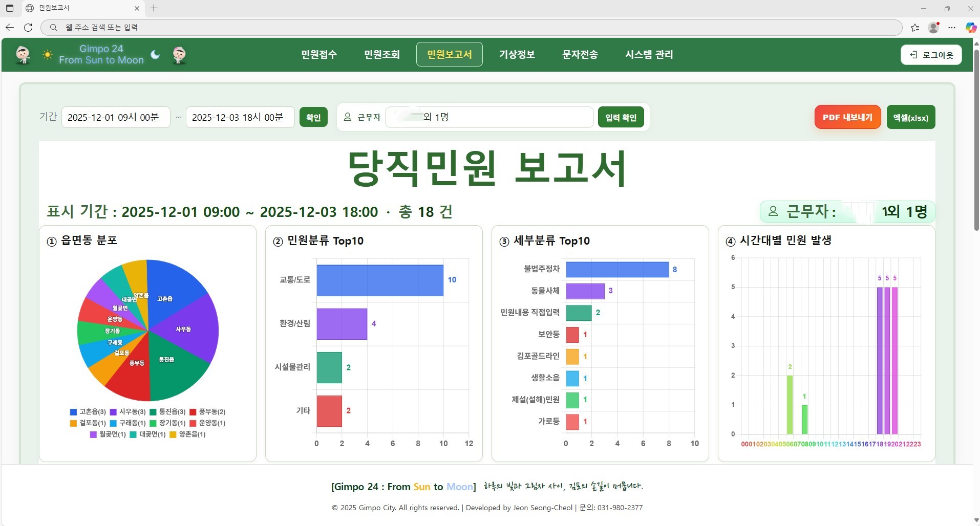Click the green 확인 button after the dates
The image size is (980, 526).
tap(313, 117)
